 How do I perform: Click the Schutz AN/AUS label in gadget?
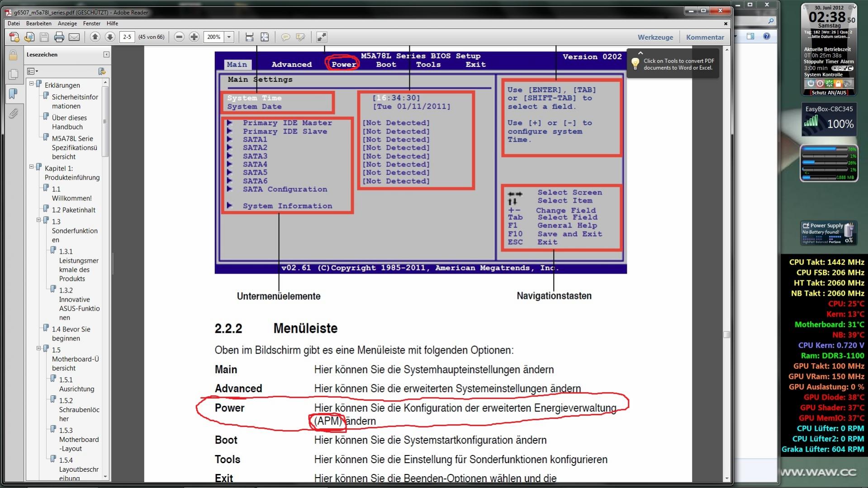(x=829, y=93)
